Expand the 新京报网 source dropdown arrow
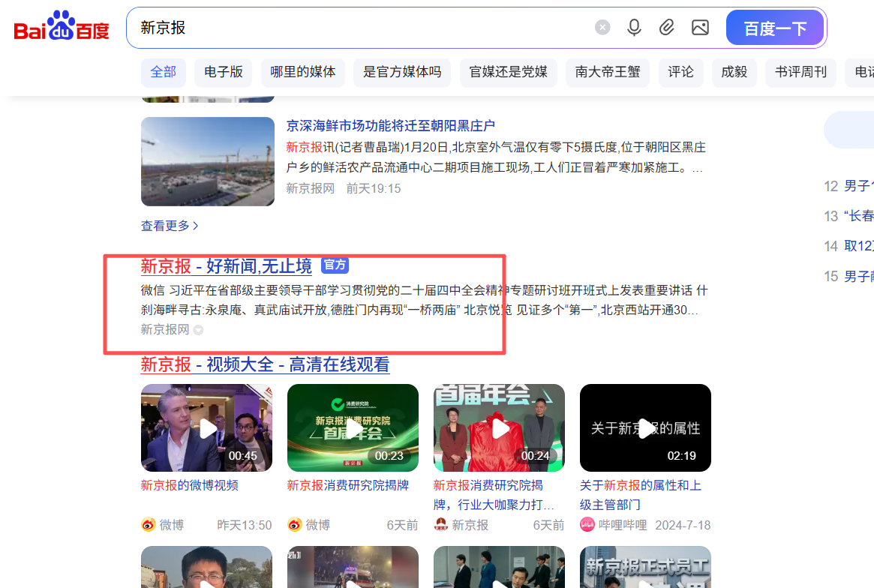 198,330
